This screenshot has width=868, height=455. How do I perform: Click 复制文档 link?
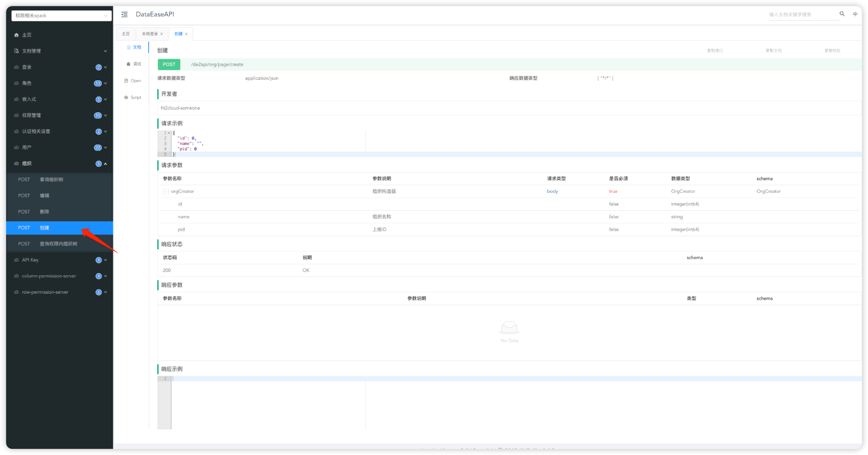(x=774, y=50)
